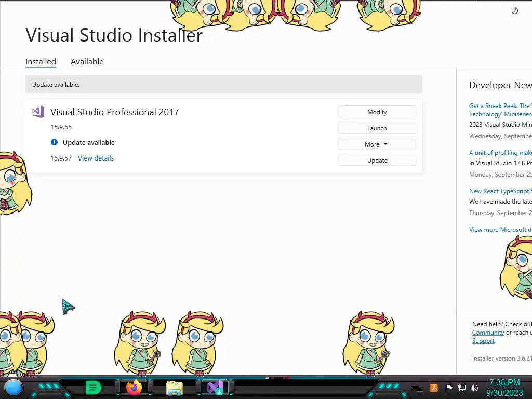Click the Update button

(x=377, y=160)
